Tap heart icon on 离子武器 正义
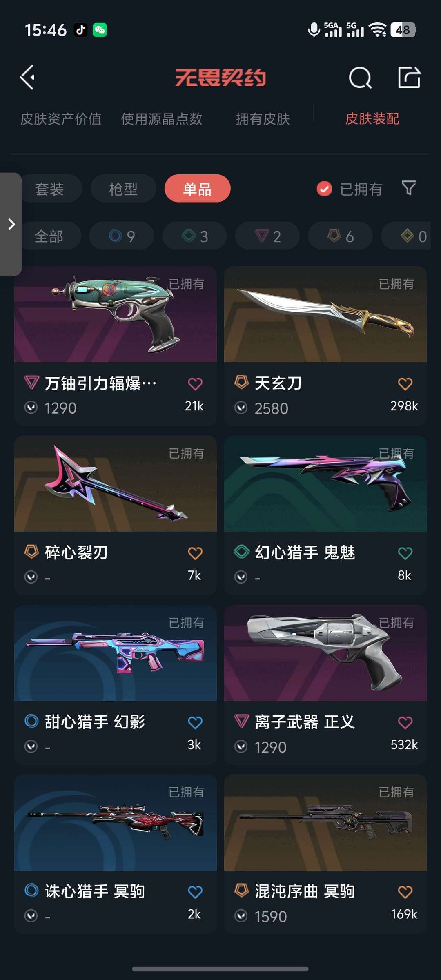 405,722
